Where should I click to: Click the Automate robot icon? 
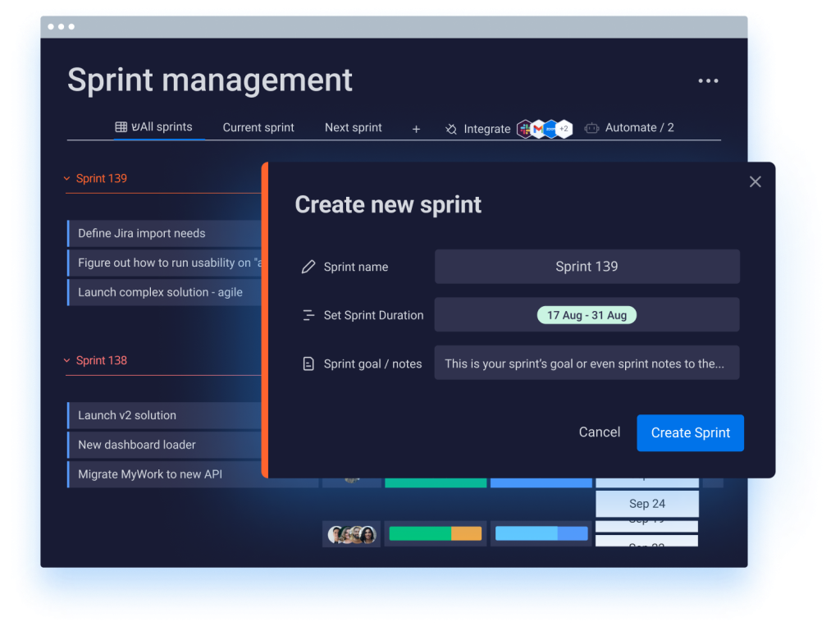pyautogui.click(x=591, y=128)
